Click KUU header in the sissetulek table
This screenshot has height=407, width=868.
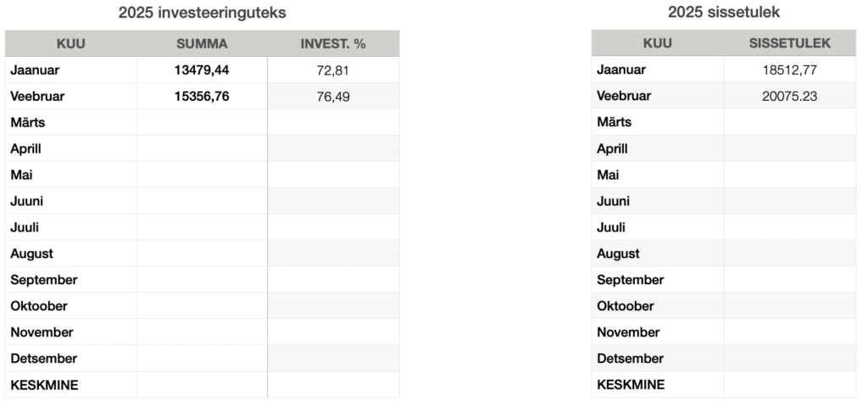tap(658, 42)
